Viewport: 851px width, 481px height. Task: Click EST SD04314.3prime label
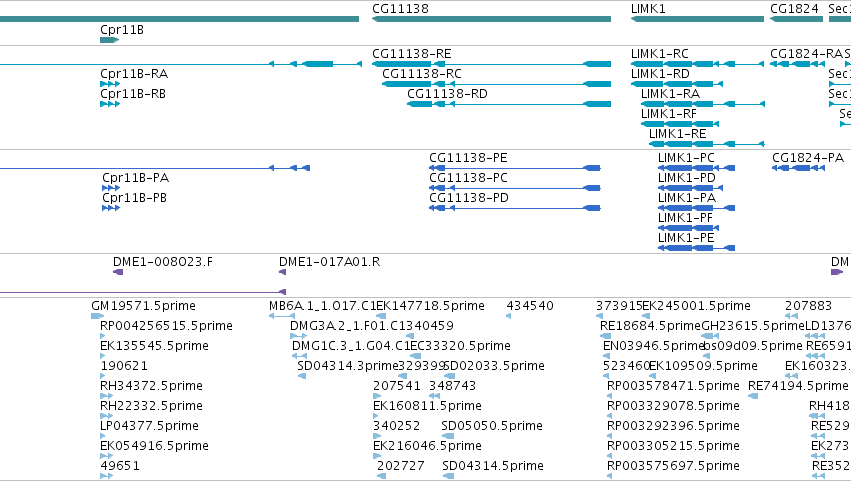(348, 366)
